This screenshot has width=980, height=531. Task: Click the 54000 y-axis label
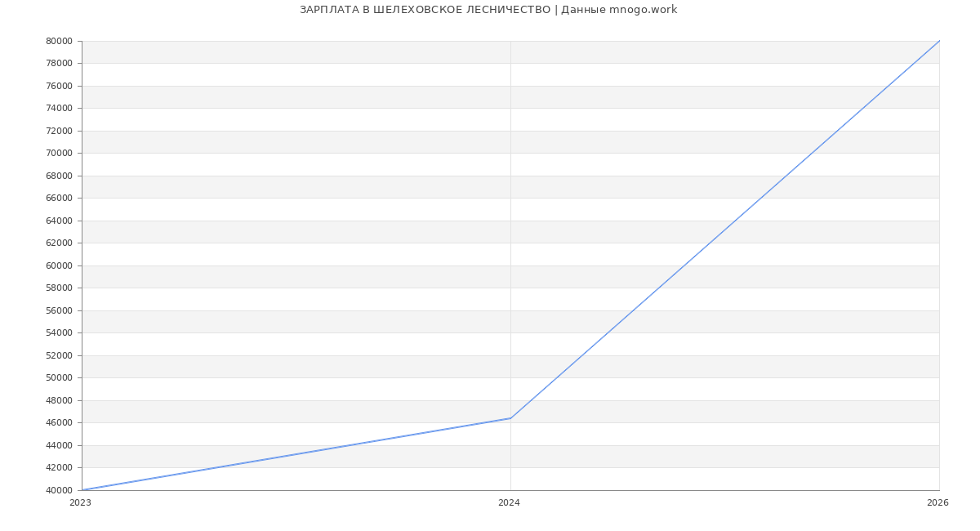coord(60,333)
